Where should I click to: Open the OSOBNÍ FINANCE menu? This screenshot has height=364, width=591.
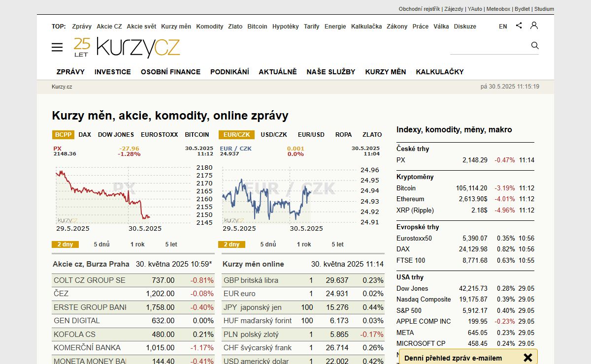point(170,72)
